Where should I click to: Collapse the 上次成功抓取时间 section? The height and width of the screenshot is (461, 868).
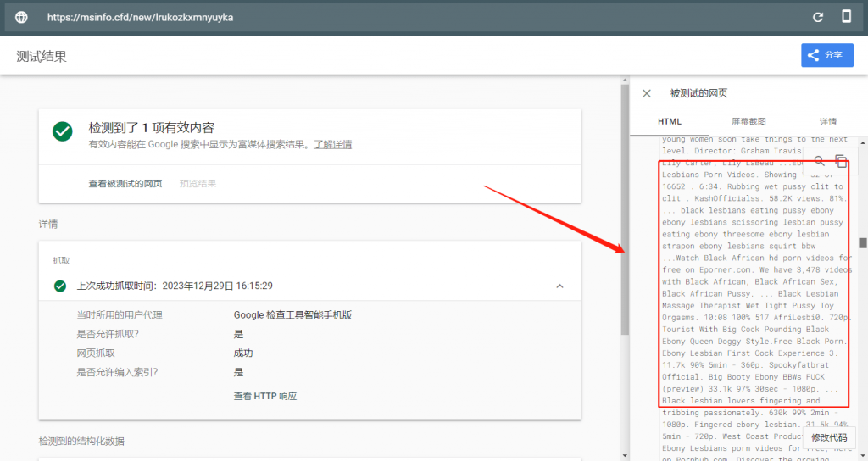pyautogui.click(x=559, y=286)
